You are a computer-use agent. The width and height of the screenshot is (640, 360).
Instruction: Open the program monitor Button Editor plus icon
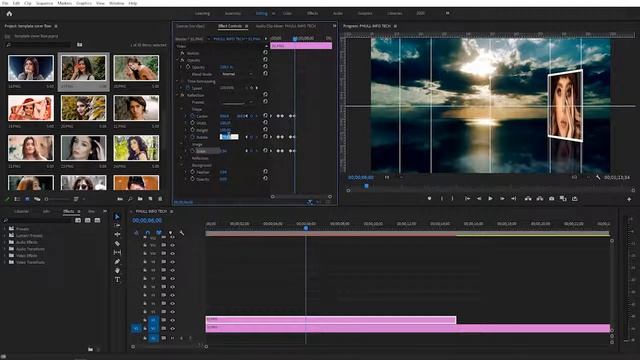tap(629, 199)
